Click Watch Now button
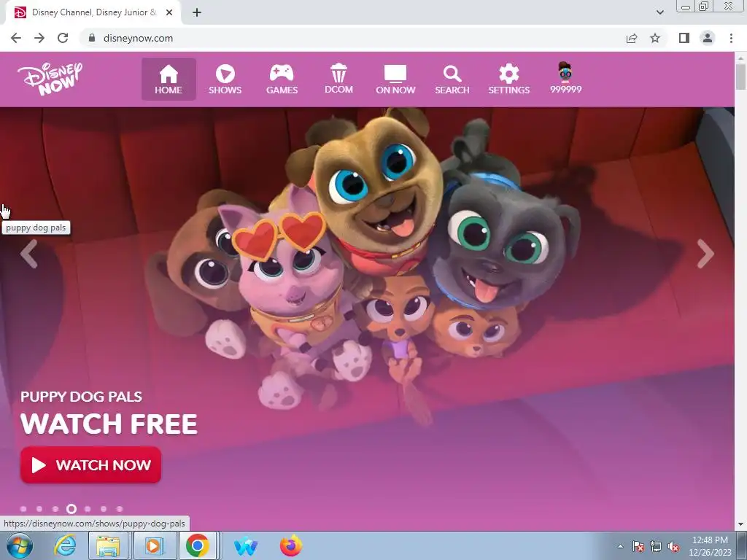The height and width of the screenshot is (560, 747). coord(90,464)
